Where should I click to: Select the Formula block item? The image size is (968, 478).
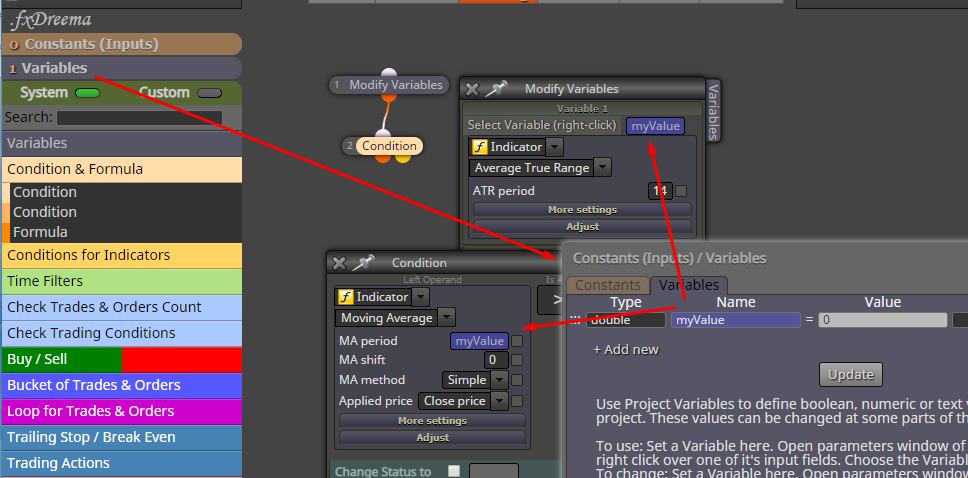click(x=126, y=232)
